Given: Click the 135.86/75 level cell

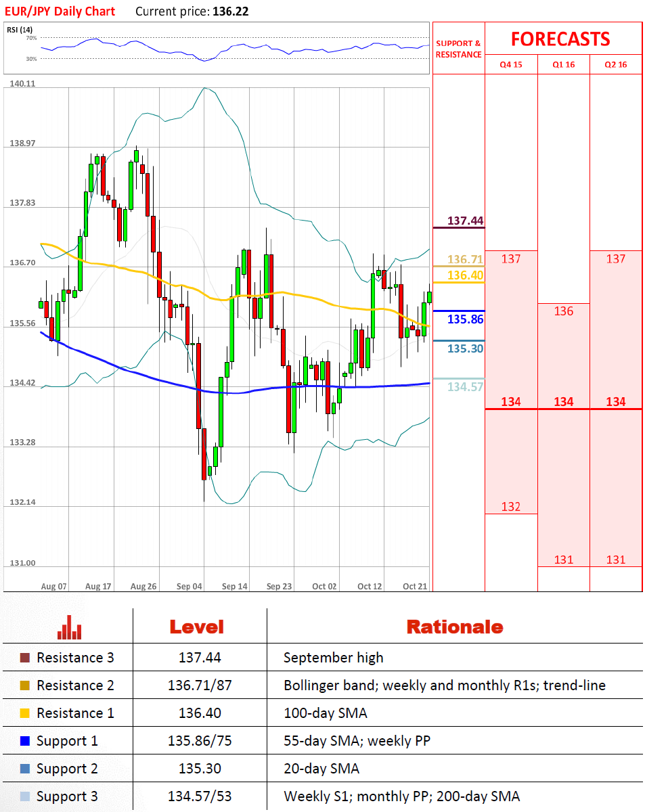Looking at the screenshot, I should pyautogui.click(x=200, y=741).
